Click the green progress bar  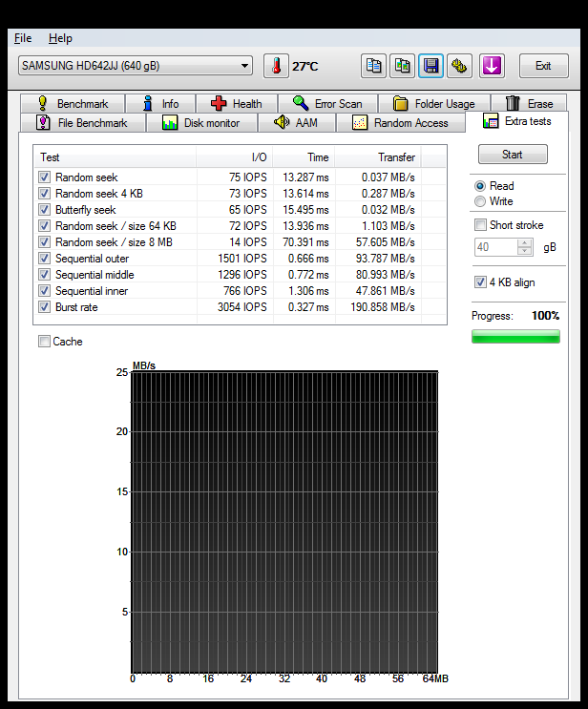pyautogui.click(x=515, y=337)
